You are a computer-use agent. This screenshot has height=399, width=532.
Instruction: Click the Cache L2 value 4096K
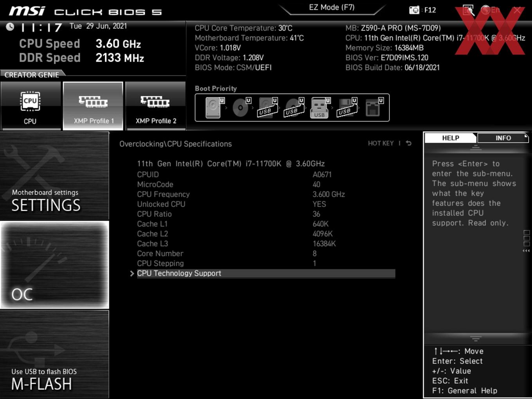322,234
